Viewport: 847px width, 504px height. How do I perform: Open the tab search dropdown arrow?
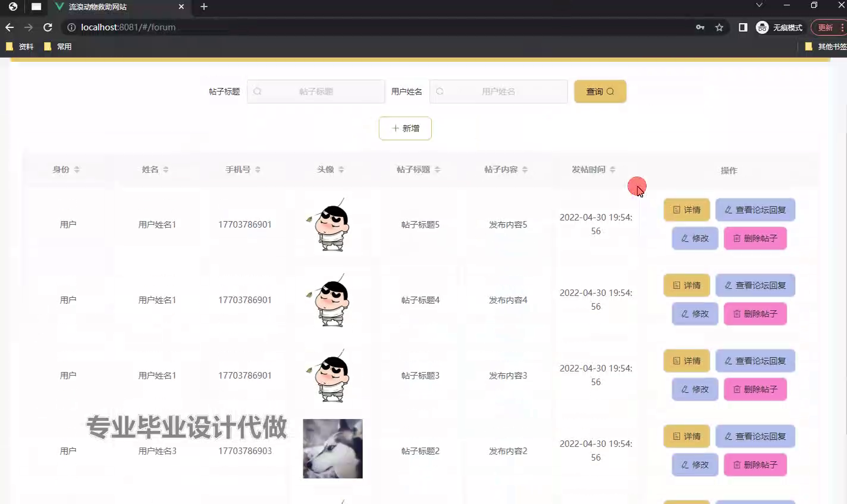759,5
